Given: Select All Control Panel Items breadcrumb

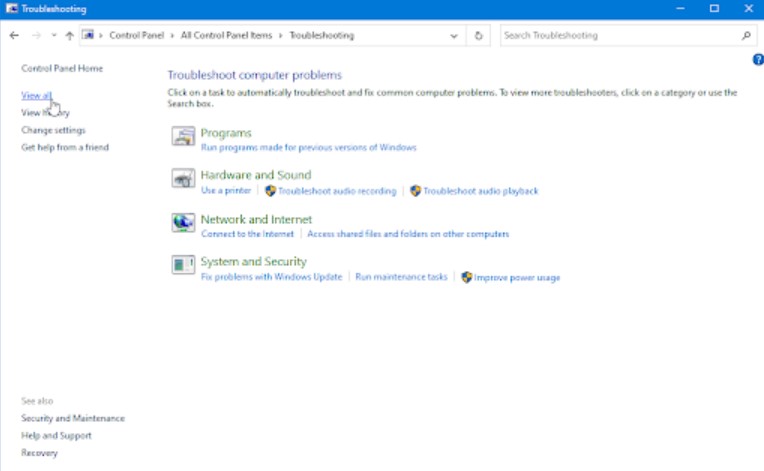Looking at the screenshot, I should pos(226,35).
